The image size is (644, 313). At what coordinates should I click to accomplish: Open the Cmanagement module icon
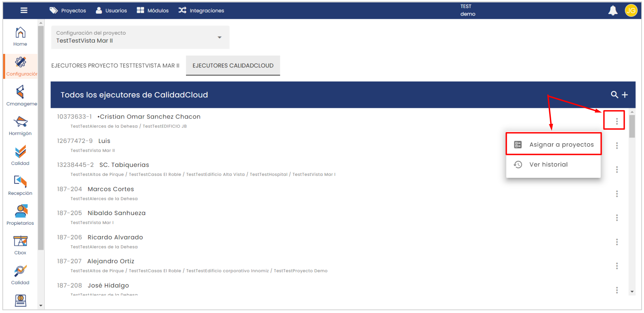coord(20,96)
